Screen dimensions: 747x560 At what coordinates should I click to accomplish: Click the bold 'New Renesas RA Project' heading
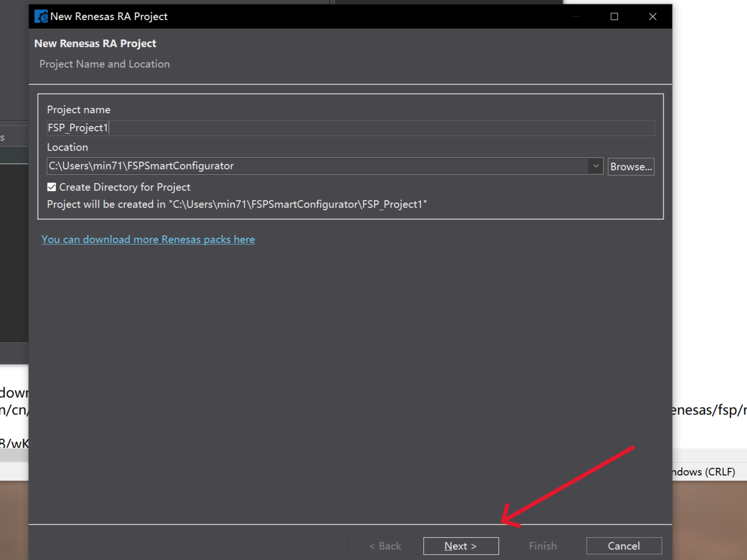click(95, 44)
